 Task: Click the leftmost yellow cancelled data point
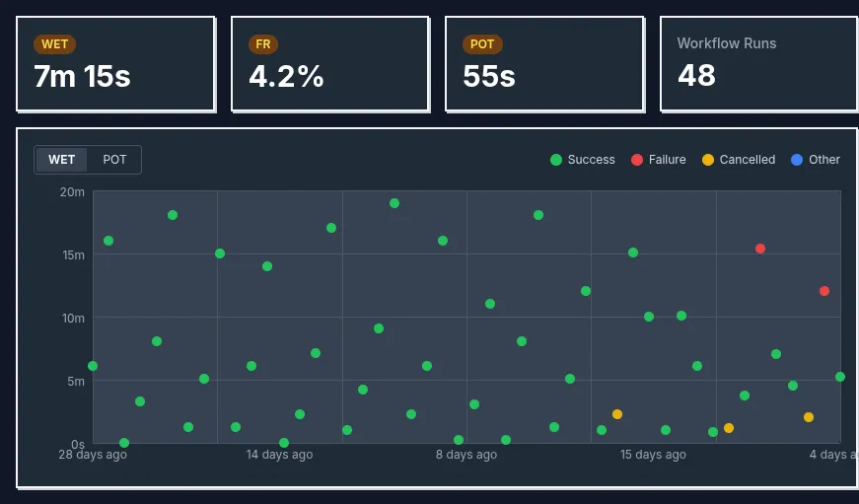(x=617, y=414)
